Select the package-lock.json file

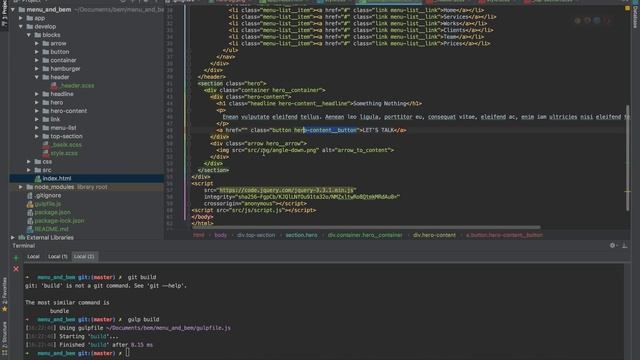click(60, 221)
